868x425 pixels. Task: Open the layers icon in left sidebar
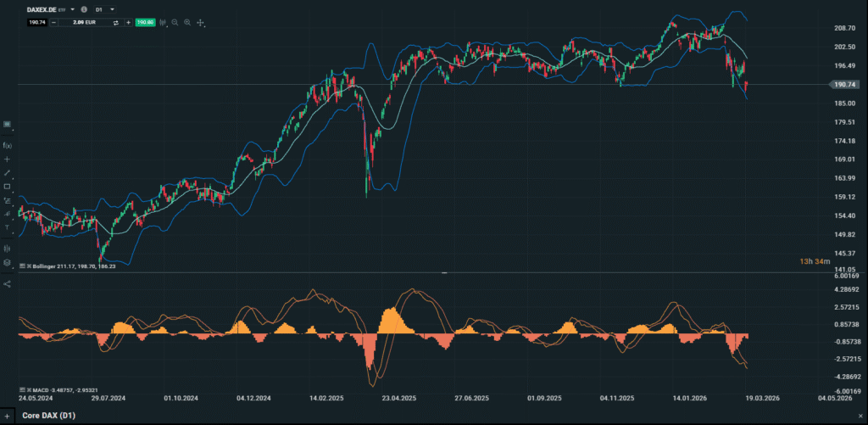(8, 262)
